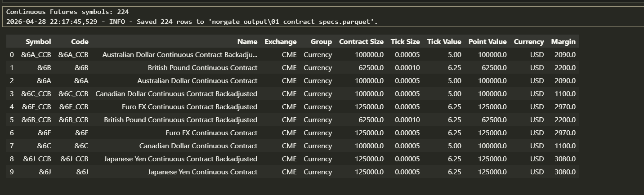Click the Contract Size column header
The height and width of the screenshot is (195, 644).
click(361, 42)
